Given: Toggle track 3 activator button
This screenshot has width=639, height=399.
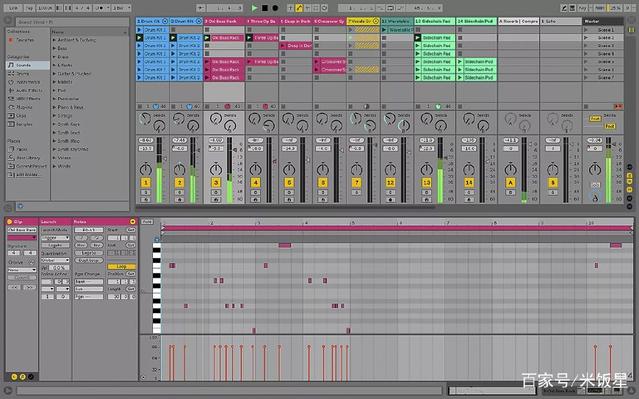Looking at the screenshot, I should point(216,183).
